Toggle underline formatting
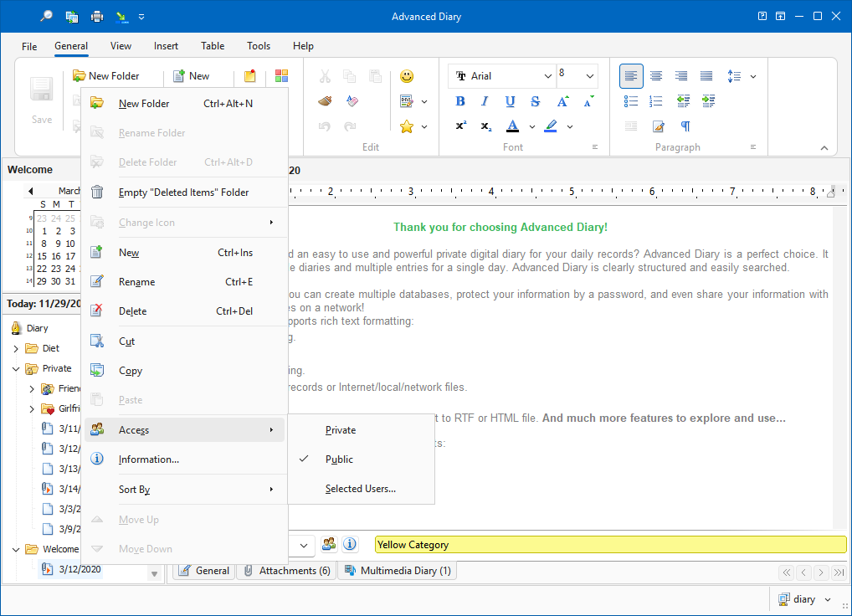This screenshot has width=852, height=616. (510, 101)
